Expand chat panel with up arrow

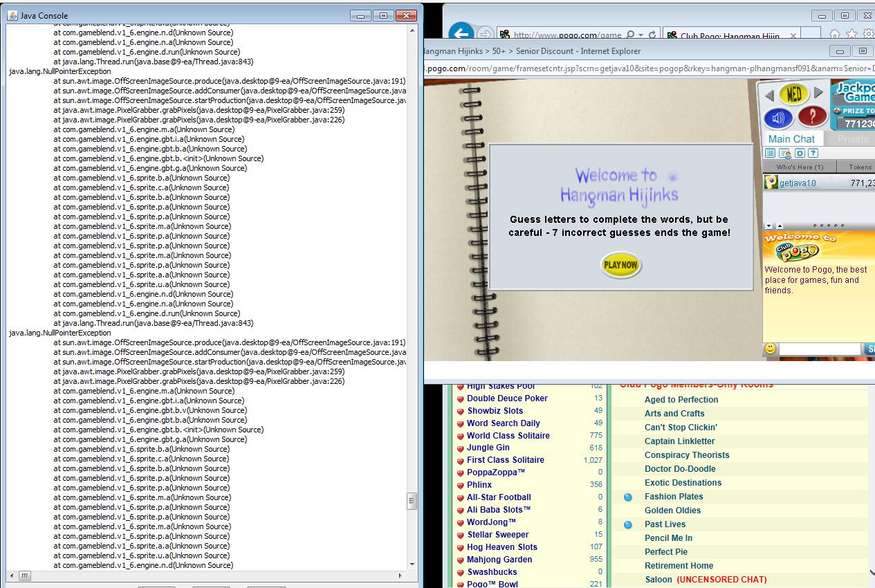pyautogui.click(x=780, y=226)
